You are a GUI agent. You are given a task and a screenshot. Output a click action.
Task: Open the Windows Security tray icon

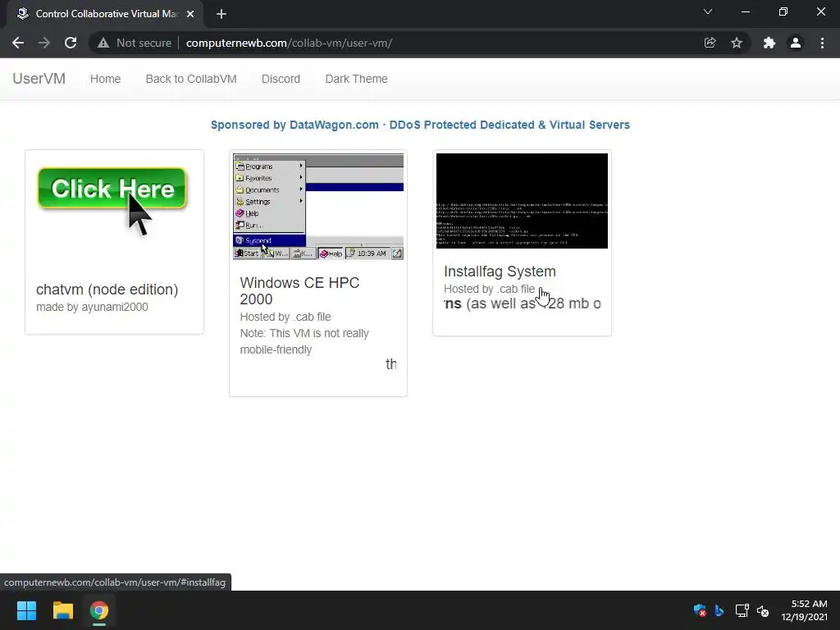click(700, 610)
